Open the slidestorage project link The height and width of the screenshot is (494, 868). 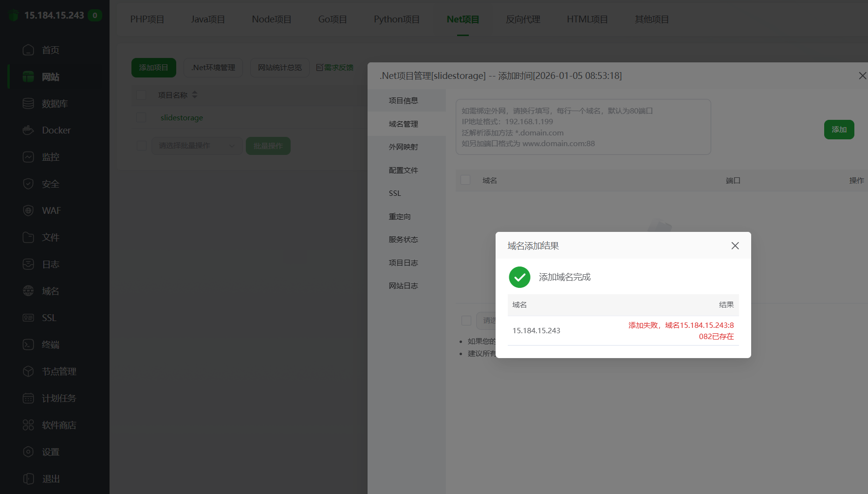pos(182,117)
